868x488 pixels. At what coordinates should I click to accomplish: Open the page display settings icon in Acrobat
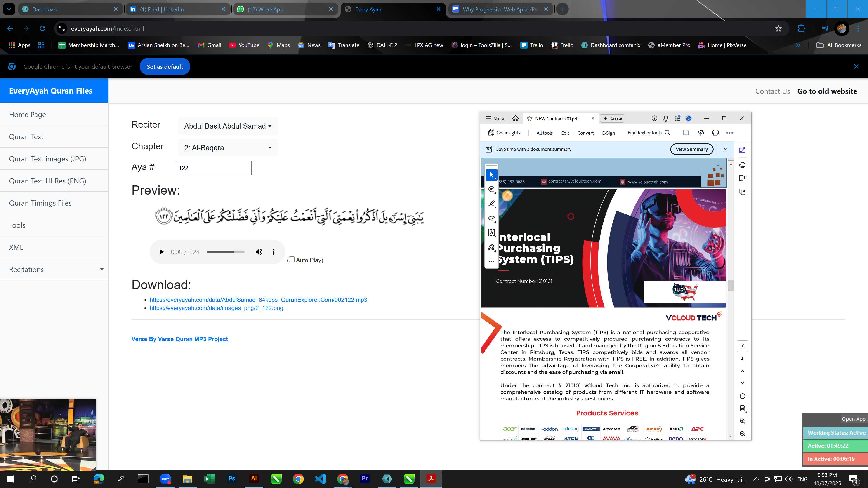pyautogui.click(x=742, y=408)
